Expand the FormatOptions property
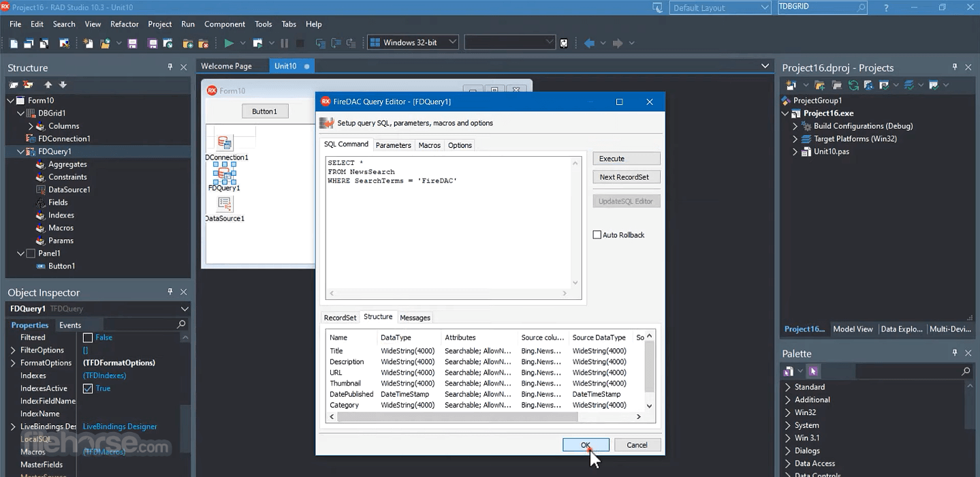 coord(13,363)
